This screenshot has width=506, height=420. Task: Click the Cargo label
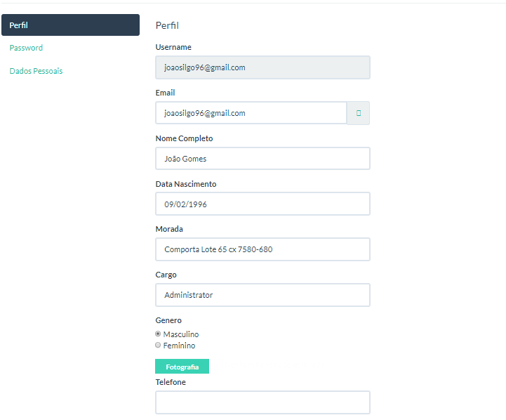(x=166, y=275)
